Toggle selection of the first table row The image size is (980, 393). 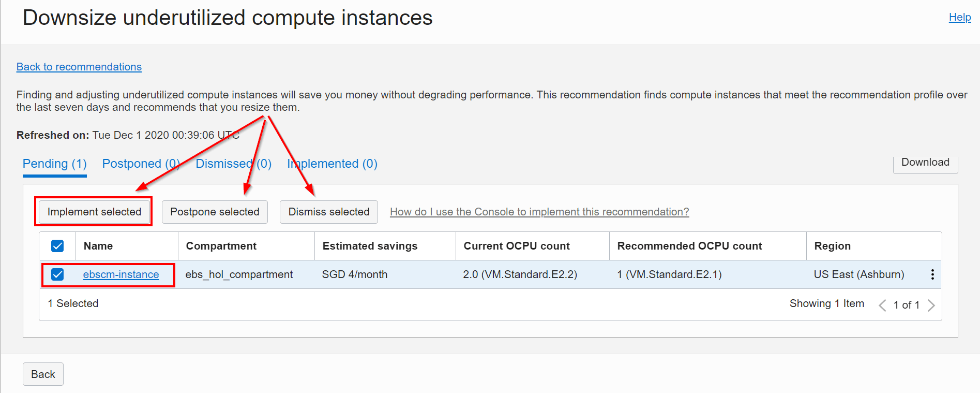57,274
